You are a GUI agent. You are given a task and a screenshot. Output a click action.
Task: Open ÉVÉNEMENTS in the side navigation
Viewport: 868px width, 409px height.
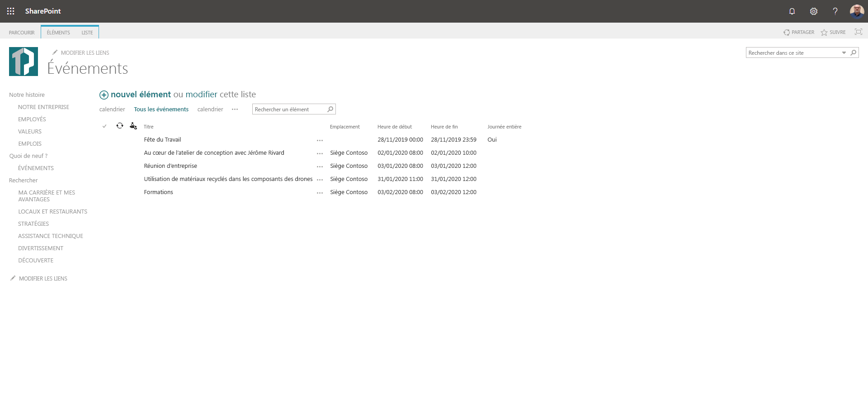coord(36,168)
